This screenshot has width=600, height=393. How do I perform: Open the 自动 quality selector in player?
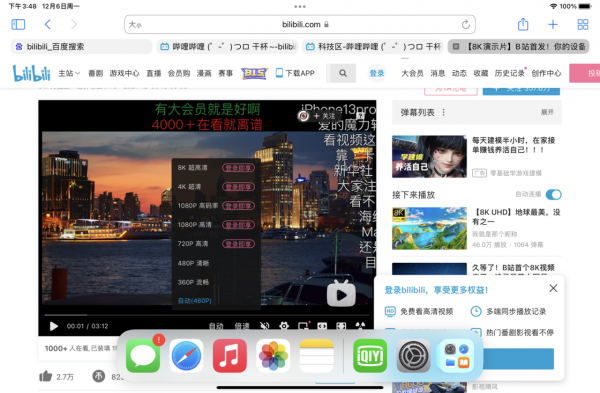(216, 326)
